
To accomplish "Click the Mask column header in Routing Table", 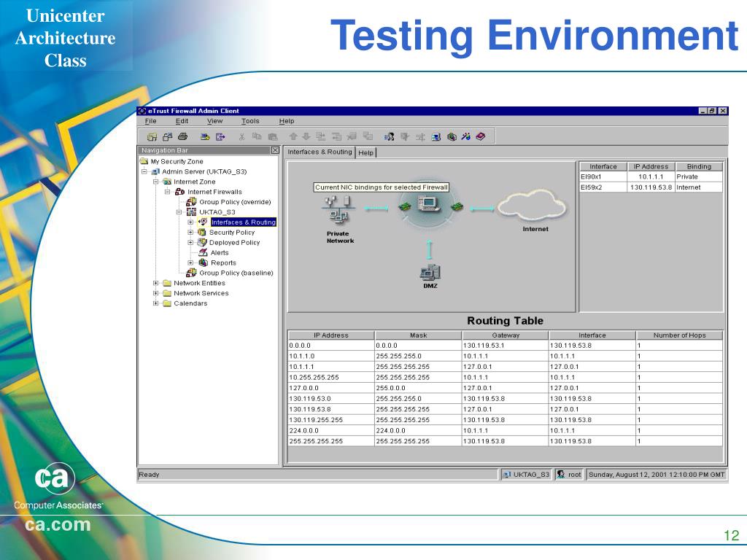I will (418, 335).
